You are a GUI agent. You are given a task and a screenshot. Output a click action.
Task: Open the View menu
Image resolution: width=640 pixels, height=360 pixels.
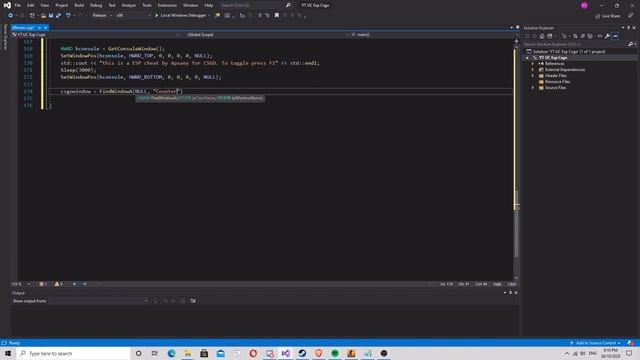pos(44,5)
